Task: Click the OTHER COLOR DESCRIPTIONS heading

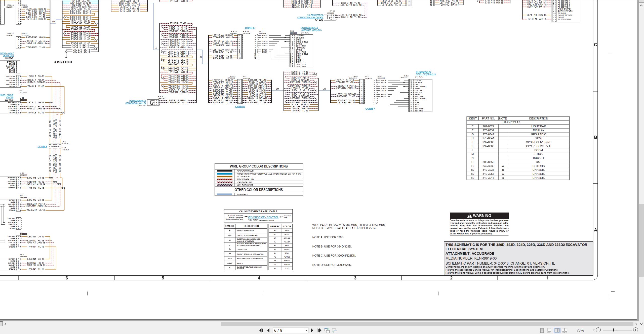Action: tap(259, 190)
